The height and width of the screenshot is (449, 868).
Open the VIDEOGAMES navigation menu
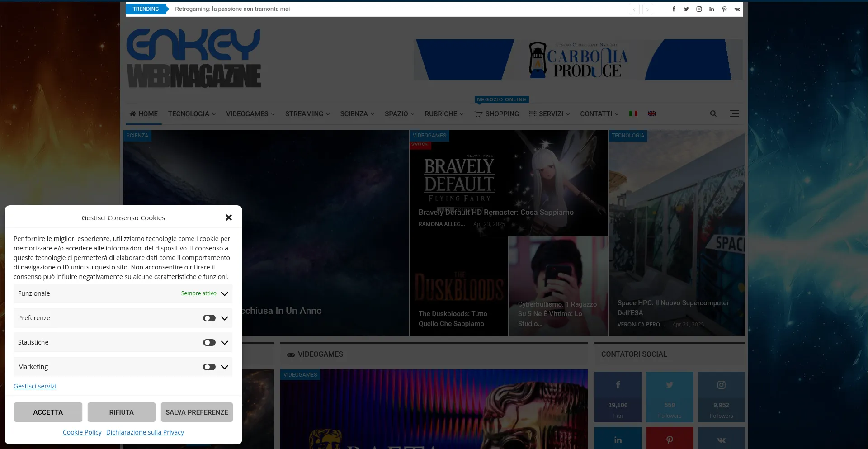250,114
